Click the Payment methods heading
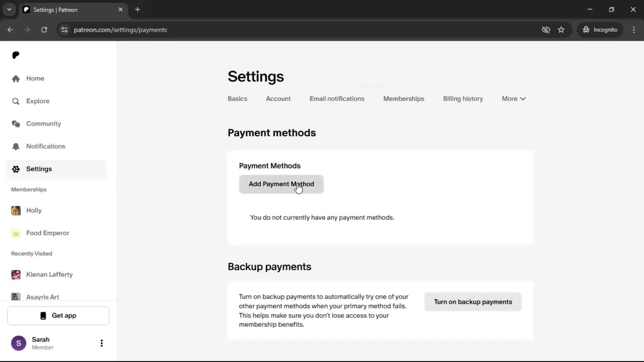Screen dimensions: 644x362 [x=272, y=133]
